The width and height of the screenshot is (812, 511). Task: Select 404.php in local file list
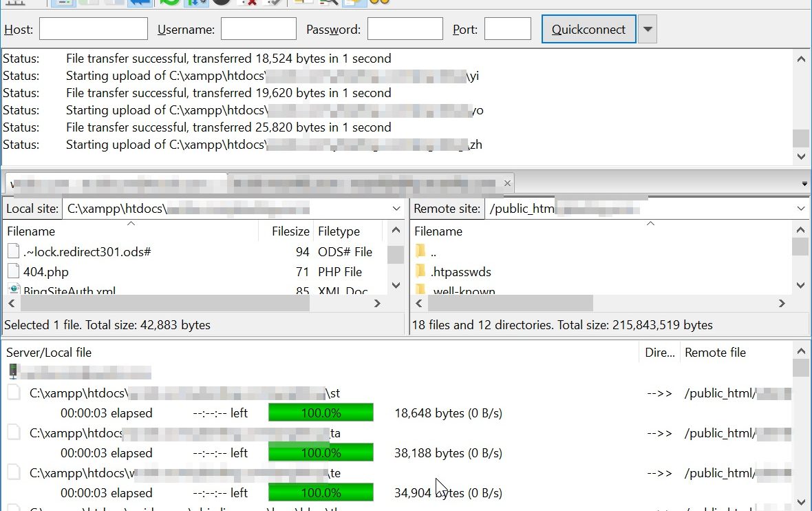(45, 271)
